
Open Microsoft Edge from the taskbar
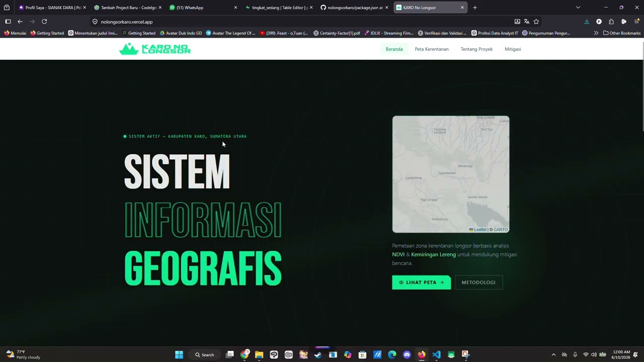pyautogui.click(x=392, y=354)
